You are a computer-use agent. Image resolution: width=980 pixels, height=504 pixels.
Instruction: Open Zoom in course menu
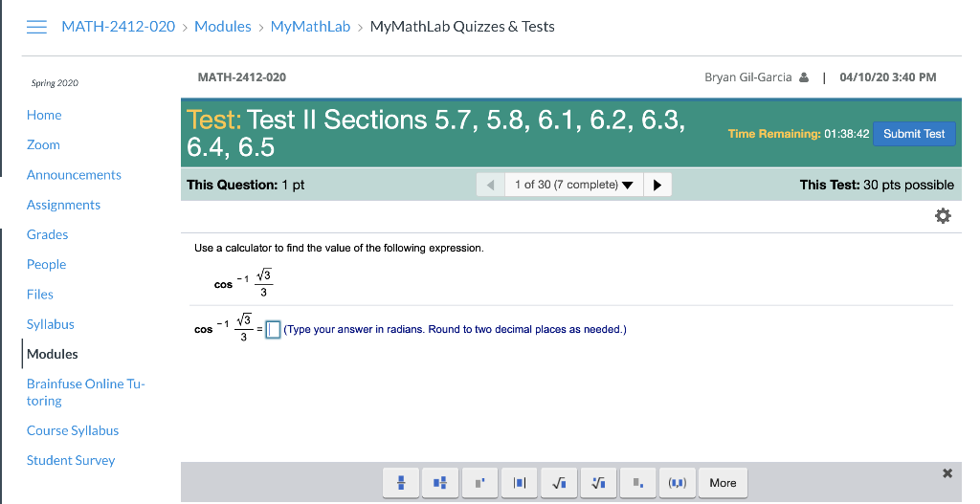[43, 145]
